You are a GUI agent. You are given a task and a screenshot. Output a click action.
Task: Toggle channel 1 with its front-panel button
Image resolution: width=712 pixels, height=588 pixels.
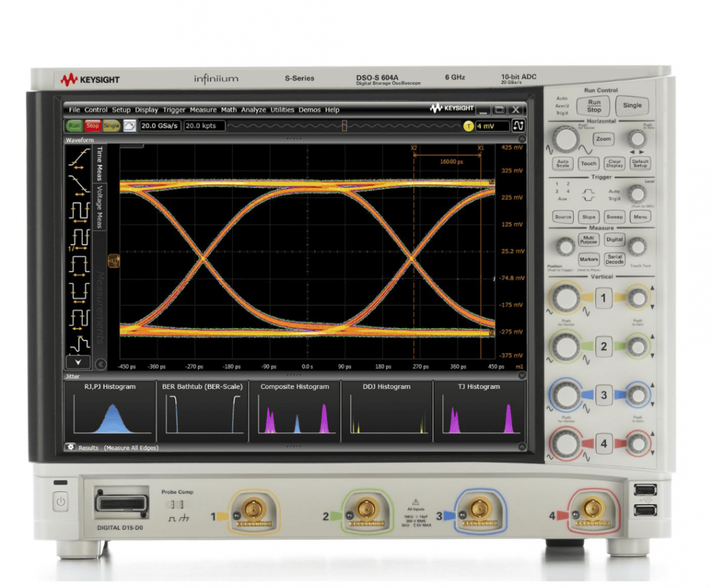pos(604,298)
